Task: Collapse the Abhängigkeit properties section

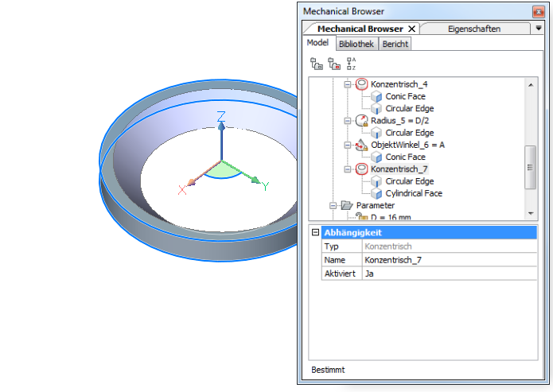Action: coord(315,233)
